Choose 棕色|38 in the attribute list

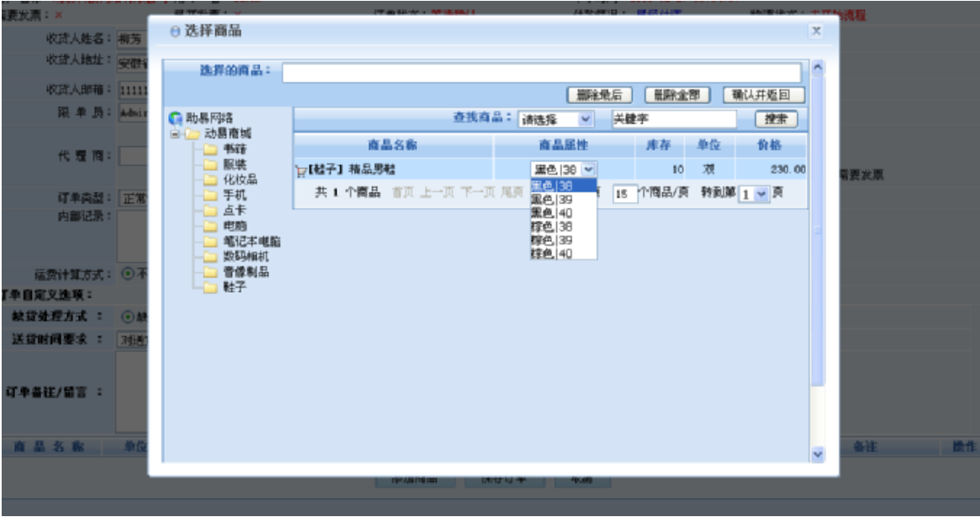coord(564,227)
